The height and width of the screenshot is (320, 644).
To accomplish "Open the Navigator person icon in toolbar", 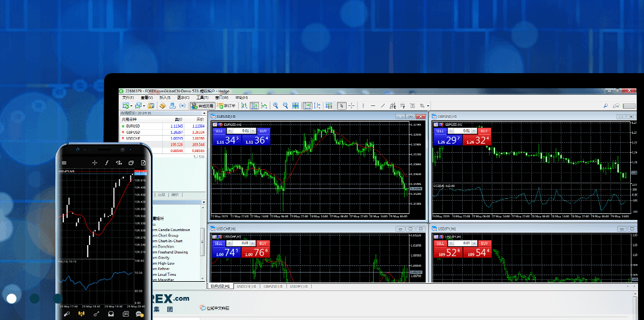I will [x=173, y=106].
